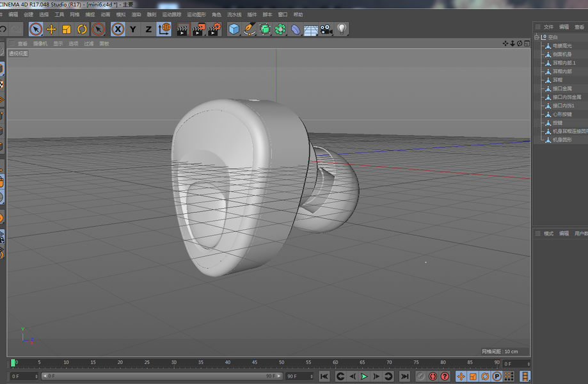Viewport: 588px width, 384px height.
Task: Open the viewport 摄像机 menu
Action: coord(40,44)
